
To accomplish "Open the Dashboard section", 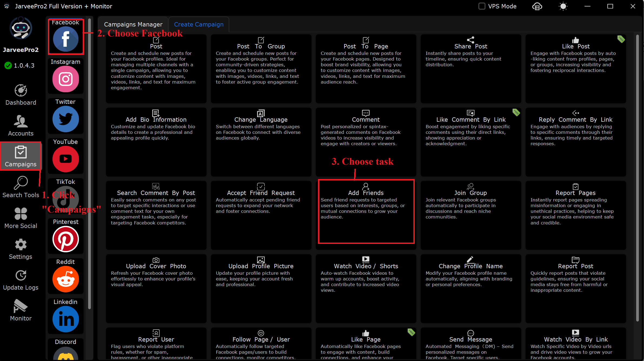I will [21, 95].
